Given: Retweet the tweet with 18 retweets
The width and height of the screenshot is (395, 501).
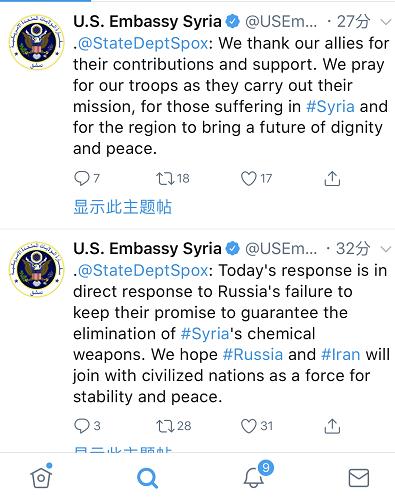Looking at the screenshot, I should click(x=166, y=179).
